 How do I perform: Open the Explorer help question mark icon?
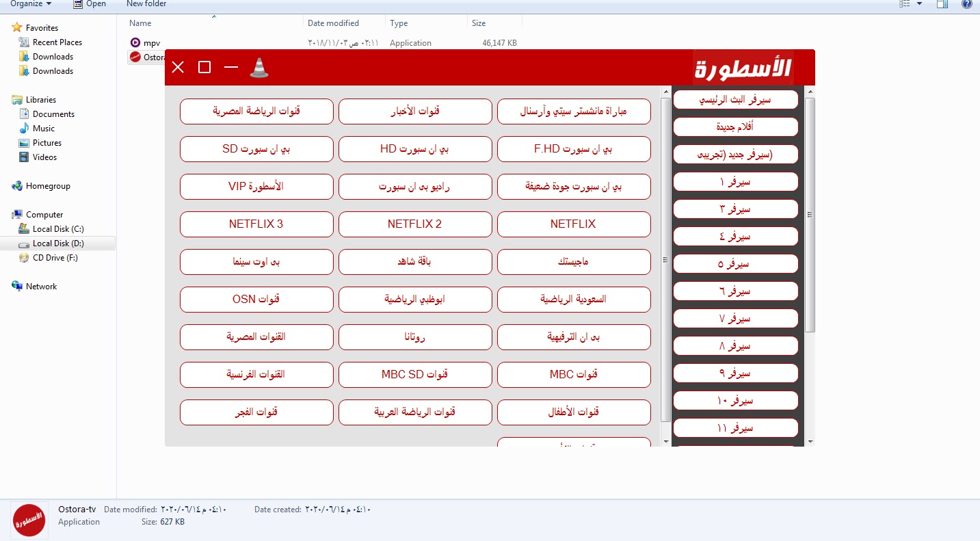(x=966, y=4)
